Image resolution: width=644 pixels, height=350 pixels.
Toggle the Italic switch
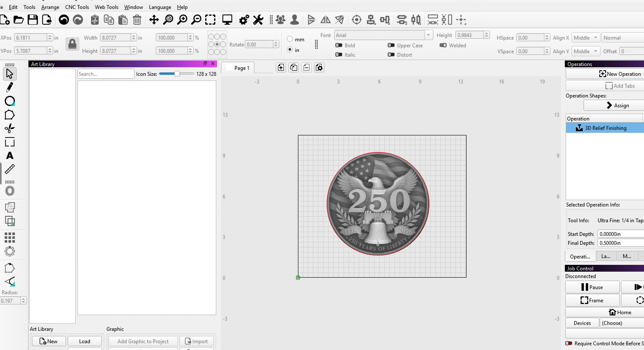coord(339,55)
